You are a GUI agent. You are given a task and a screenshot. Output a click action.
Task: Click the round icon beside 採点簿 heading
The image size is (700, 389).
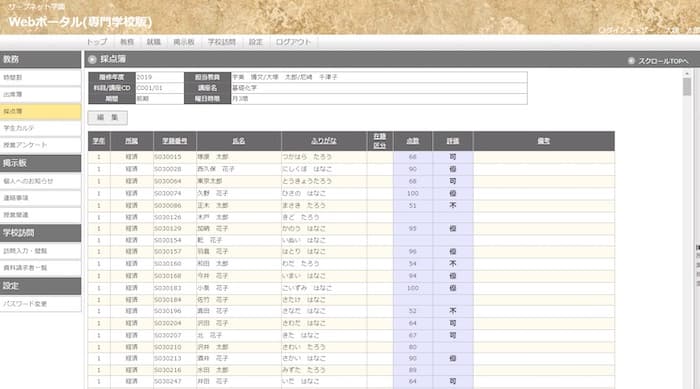pos(92,59)
